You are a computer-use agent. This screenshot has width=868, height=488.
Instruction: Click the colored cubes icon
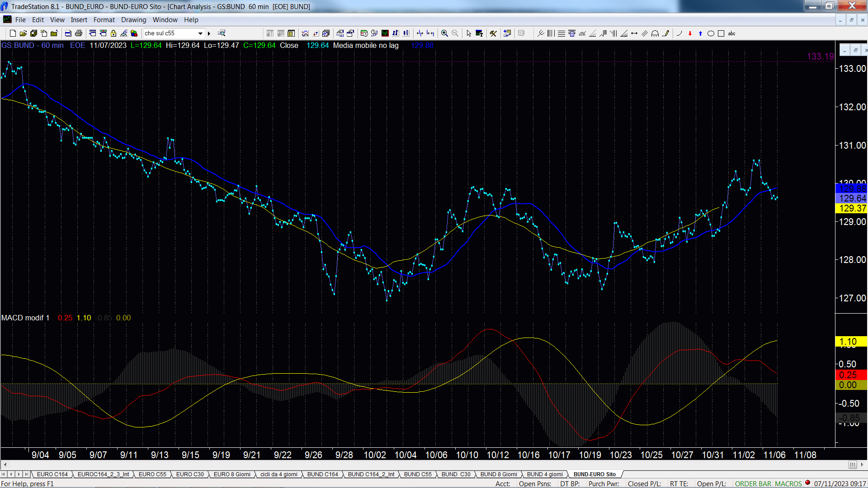134,33
